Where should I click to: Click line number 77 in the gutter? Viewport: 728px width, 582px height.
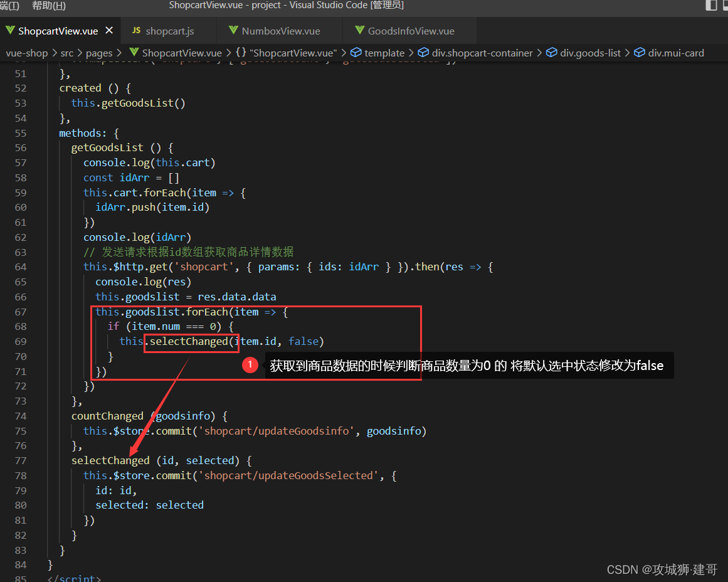pyautogui.click(x=21, y=461)
